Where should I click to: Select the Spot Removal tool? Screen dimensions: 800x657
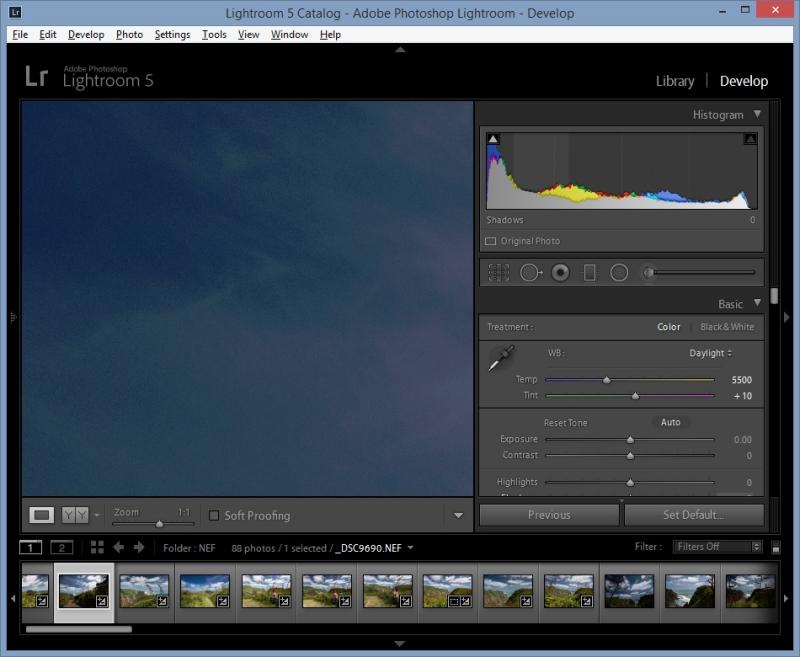coord(531,272)
